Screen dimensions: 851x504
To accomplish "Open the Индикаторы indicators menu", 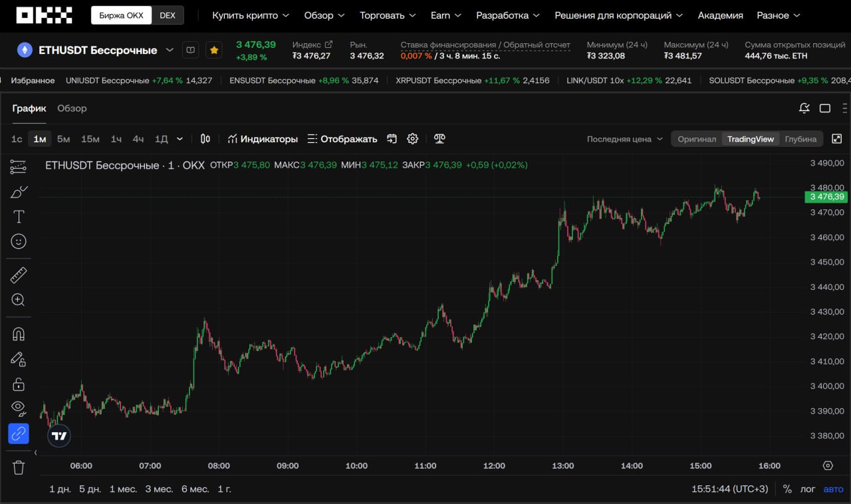I will tap(263, 139).
